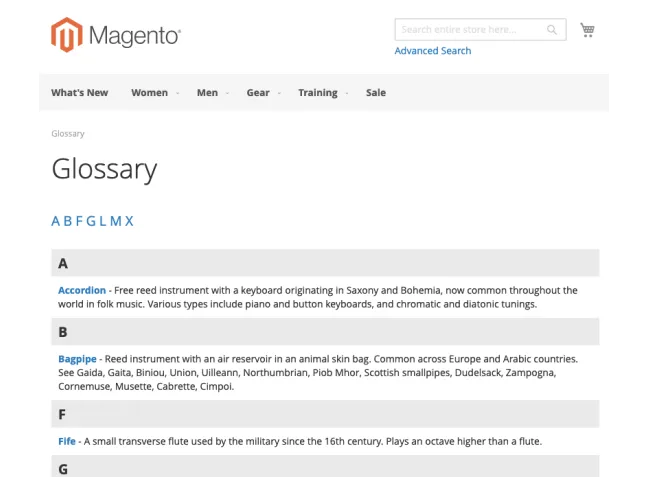Click the Magento logo
The height and width of the screenshot is (477, 648).
pyautogui.click(x=116, y=35)
